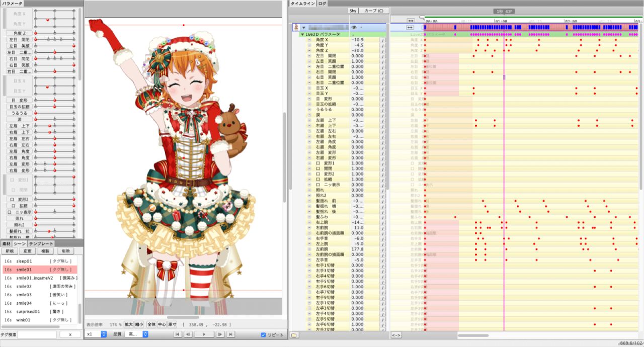Click the model thumbnail icon in timeline track
This screenshot has height=347, width=644.
pos(295,27)
